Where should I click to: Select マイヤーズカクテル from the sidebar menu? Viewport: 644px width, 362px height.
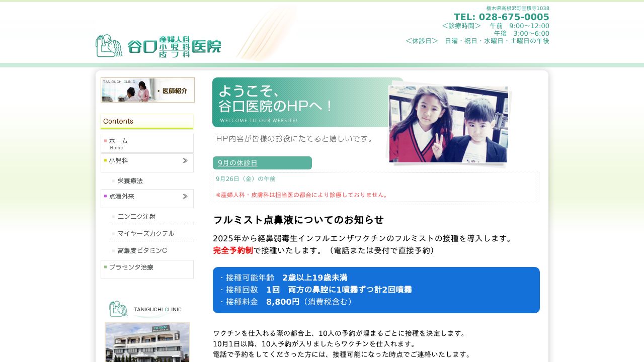tap(146, 233)
